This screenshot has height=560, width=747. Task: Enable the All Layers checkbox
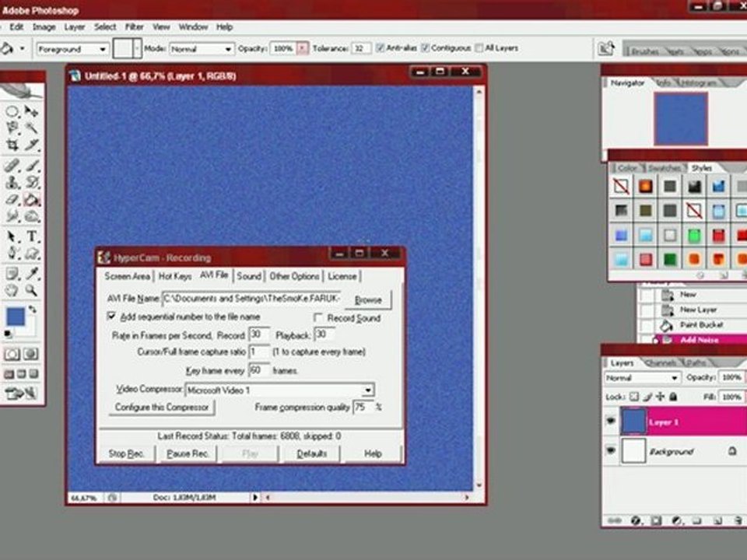pyautogui.click(x=479, y=47)
